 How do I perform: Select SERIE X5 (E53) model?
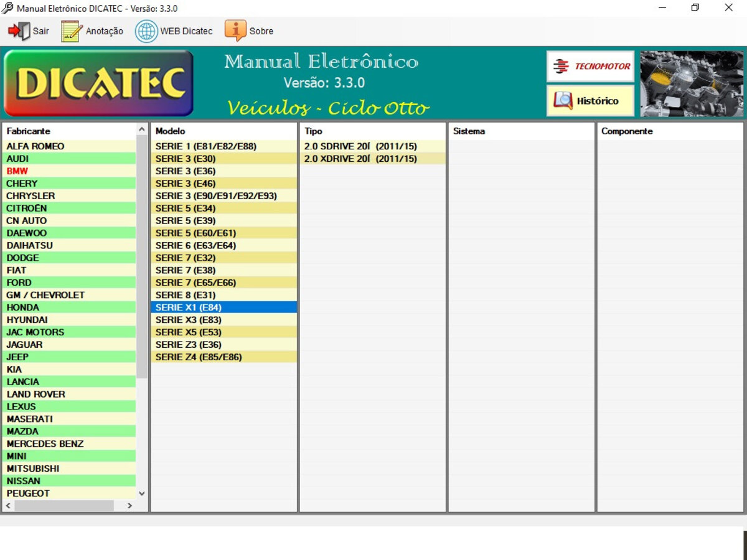(x=188, y=332)
